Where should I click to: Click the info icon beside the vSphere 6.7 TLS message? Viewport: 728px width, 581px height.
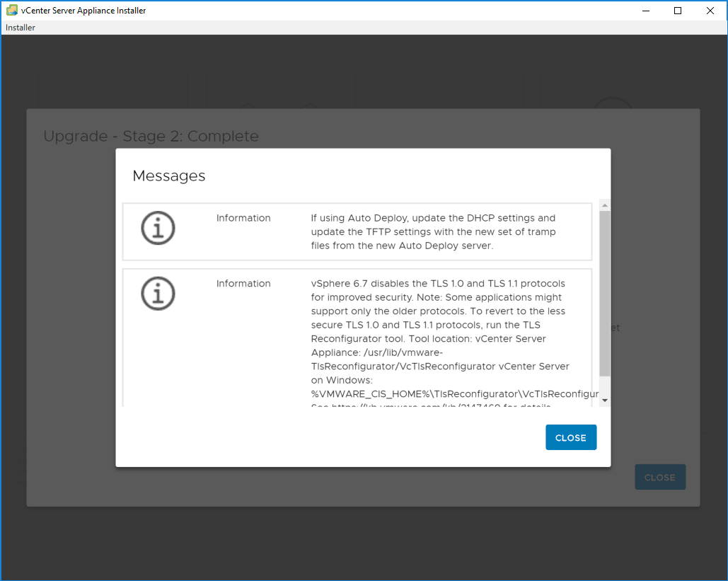[158, 294]
